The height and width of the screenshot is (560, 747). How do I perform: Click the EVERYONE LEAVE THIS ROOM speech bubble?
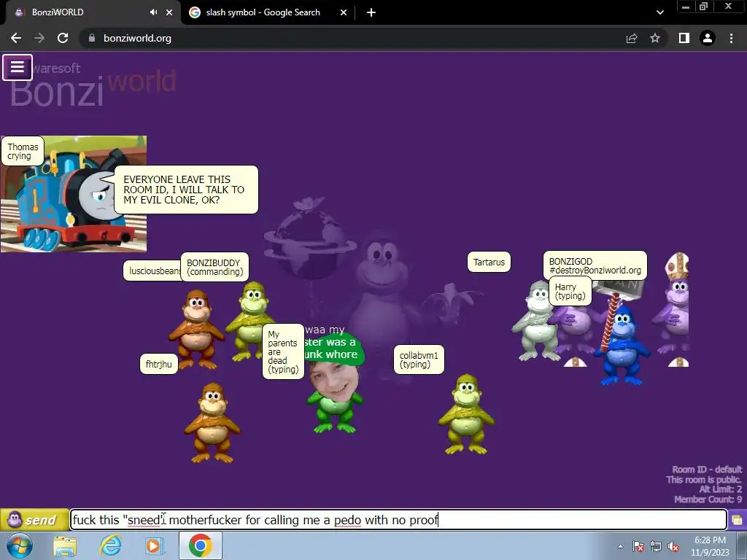coord(186,190)
